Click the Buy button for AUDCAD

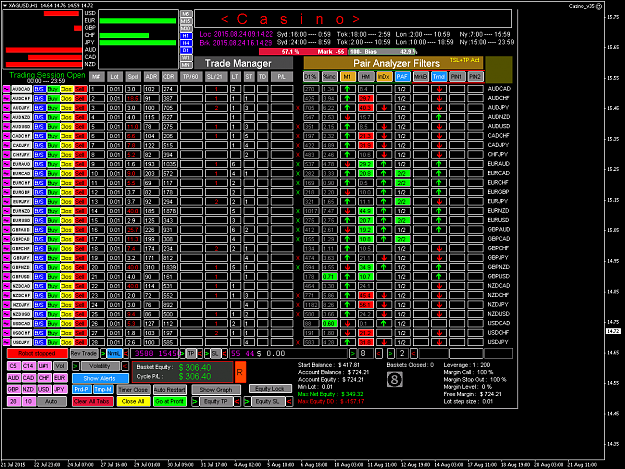pyautogui.click(x=53, y=89)
